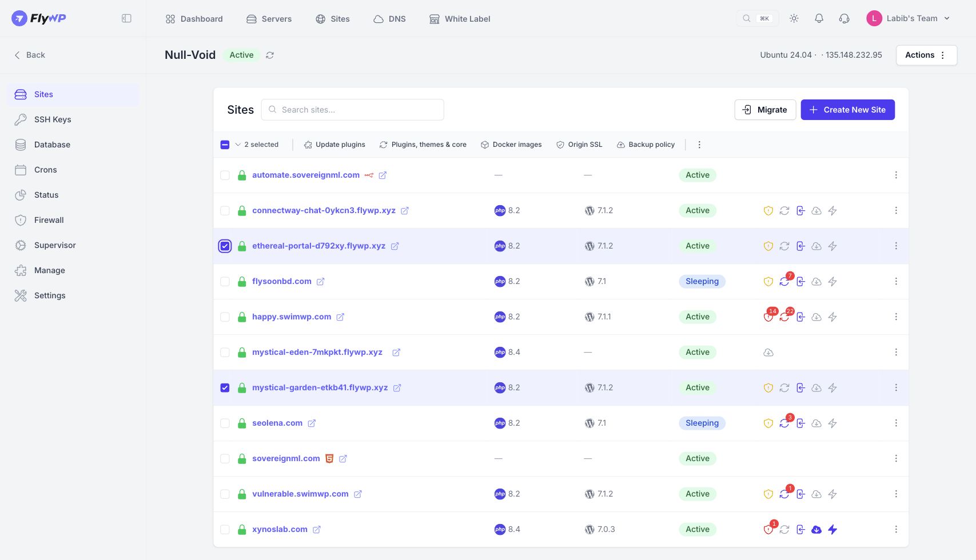Open the seolena.com site link
Screen dimensions: 976x560
point(277,423)
